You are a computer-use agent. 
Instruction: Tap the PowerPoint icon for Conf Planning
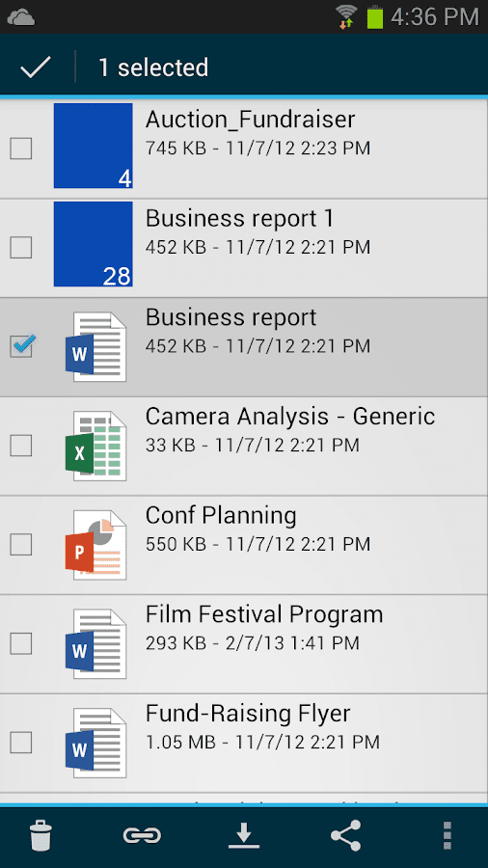click(x=95, y=545)
